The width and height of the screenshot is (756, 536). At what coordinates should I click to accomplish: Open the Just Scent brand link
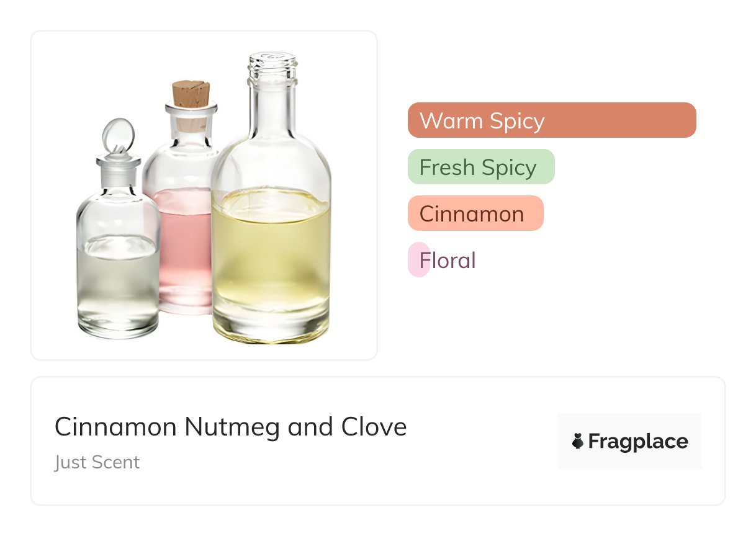97,462
